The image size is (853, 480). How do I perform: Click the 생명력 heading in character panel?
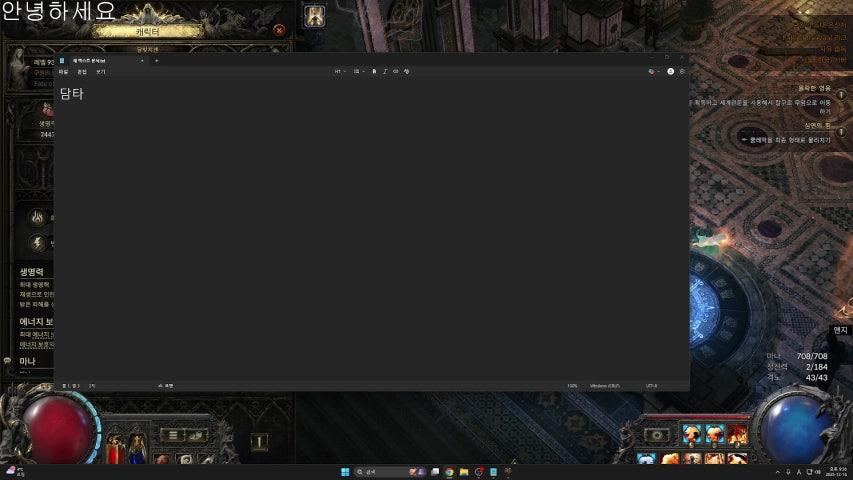click(x=32, y=272)
